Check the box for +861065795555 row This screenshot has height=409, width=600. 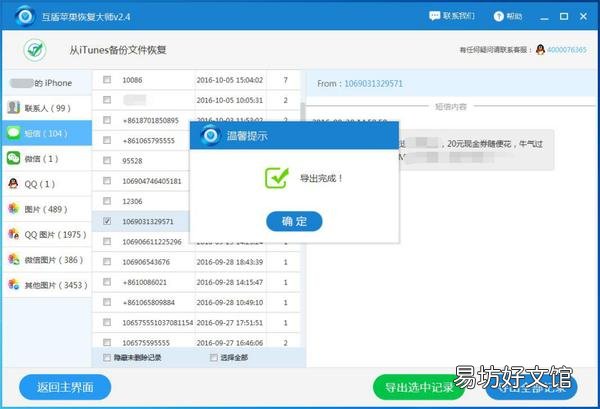(107, 140)
